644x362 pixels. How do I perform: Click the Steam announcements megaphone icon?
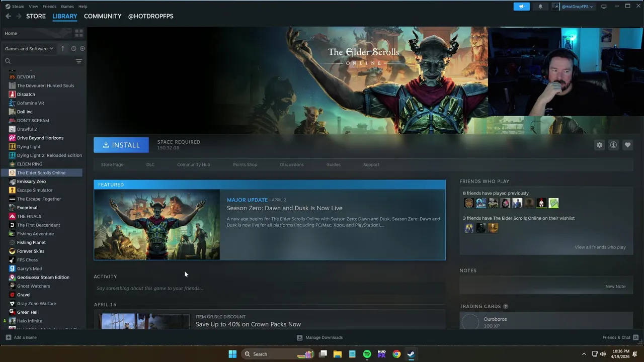521,7
